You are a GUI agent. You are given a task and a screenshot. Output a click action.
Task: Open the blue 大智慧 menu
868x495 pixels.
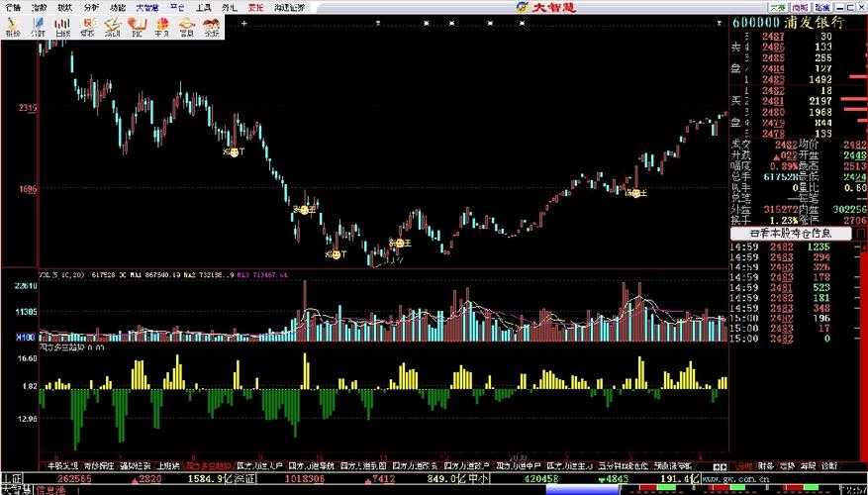[146, 8]
